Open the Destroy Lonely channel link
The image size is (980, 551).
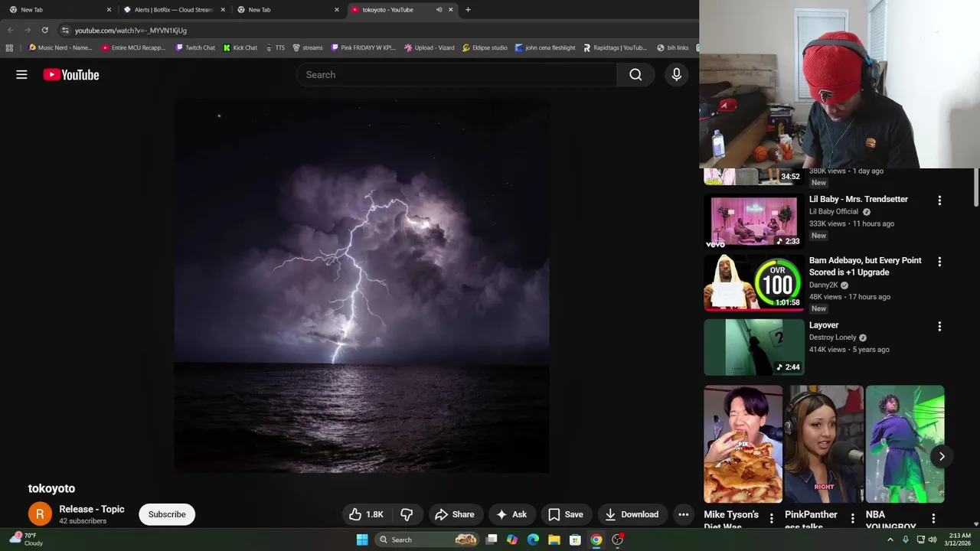[x=833, y=337]
